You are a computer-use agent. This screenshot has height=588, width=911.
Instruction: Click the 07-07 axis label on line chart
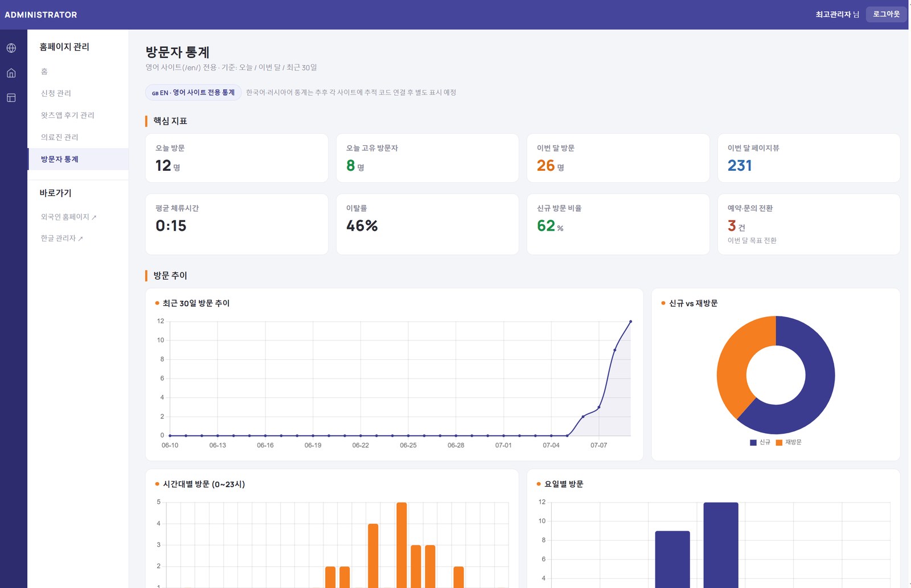pyautogui.click(x=598, y=445)
